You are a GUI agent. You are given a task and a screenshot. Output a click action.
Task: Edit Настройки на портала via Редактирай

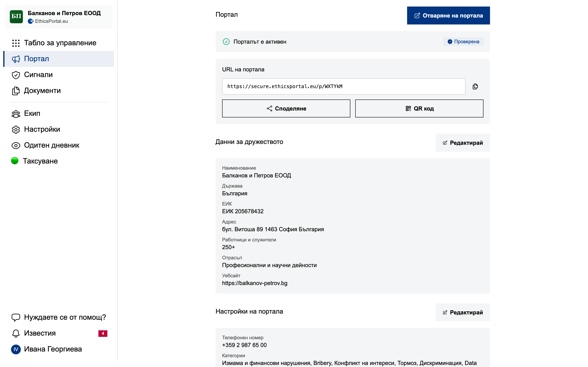click(x=463, y=312)
